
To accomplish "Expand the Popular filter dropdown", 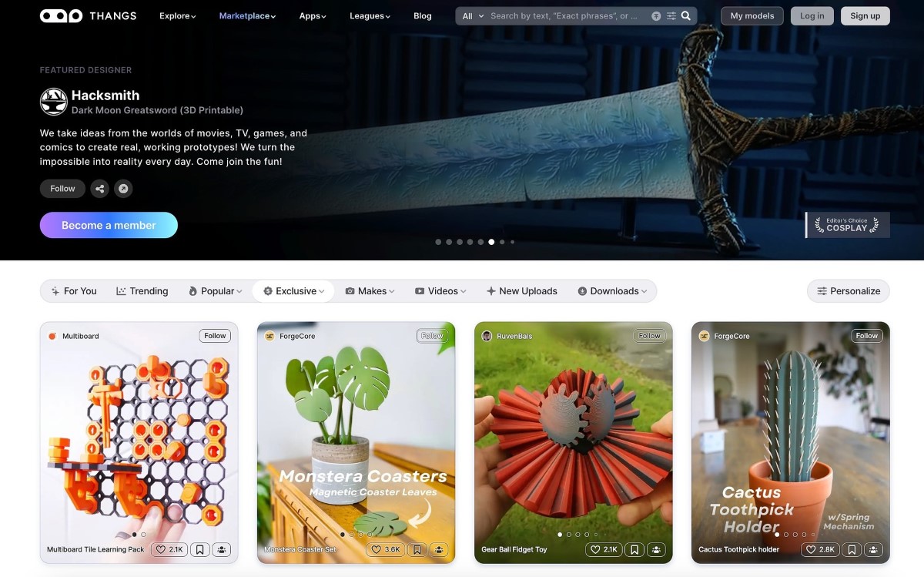I will point(216,291).
